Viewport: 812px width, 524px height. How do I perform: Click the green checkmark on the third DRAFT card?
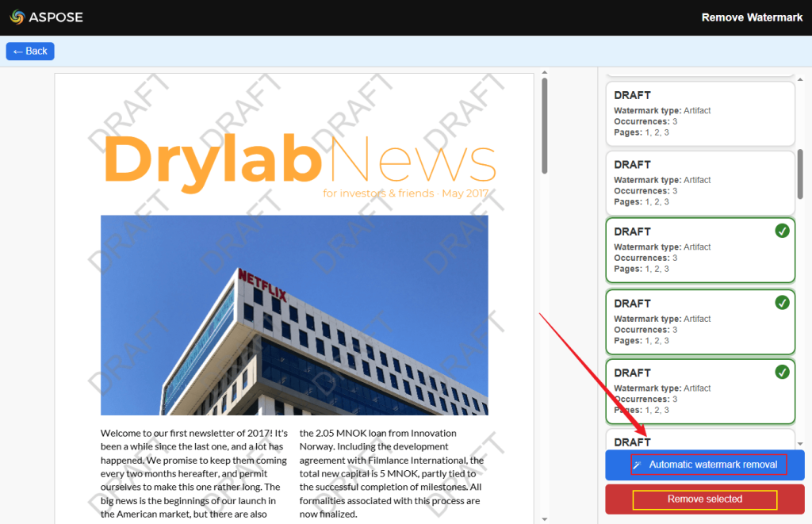coord(783,231)
